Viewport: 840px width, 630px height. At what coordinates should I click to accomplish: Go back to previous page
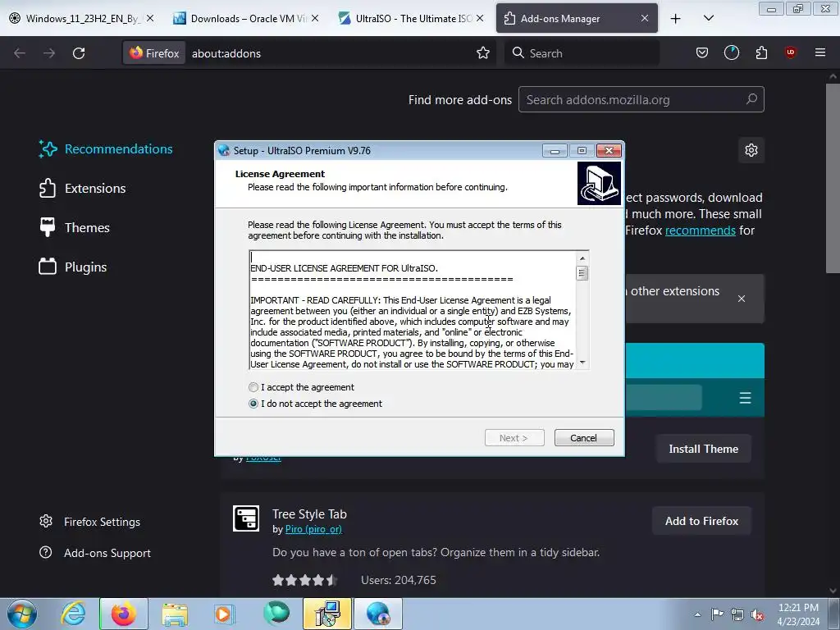pos(20,53)
